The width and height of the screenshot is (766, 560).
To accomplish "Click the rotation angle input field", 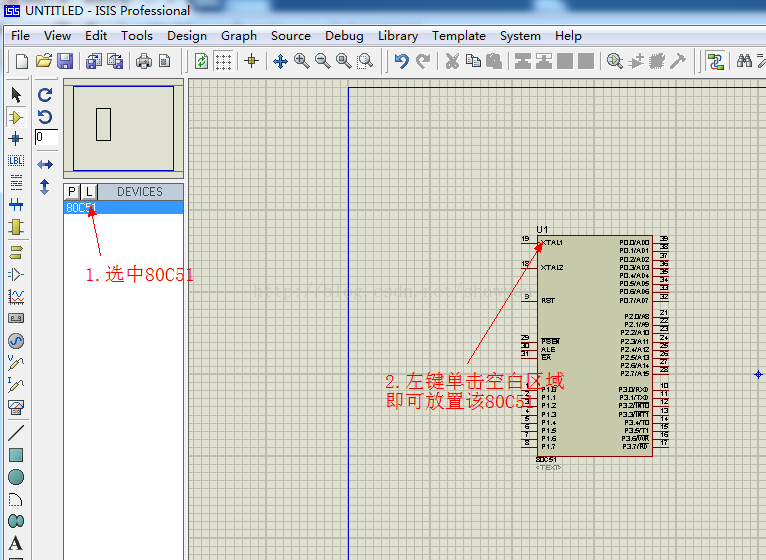I will pos(46,137).
